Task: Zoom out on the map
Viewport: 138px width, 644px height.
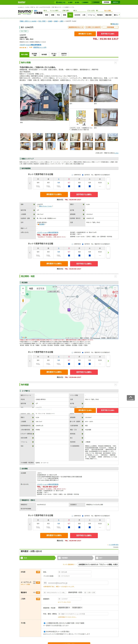Action: pos(23,293)
